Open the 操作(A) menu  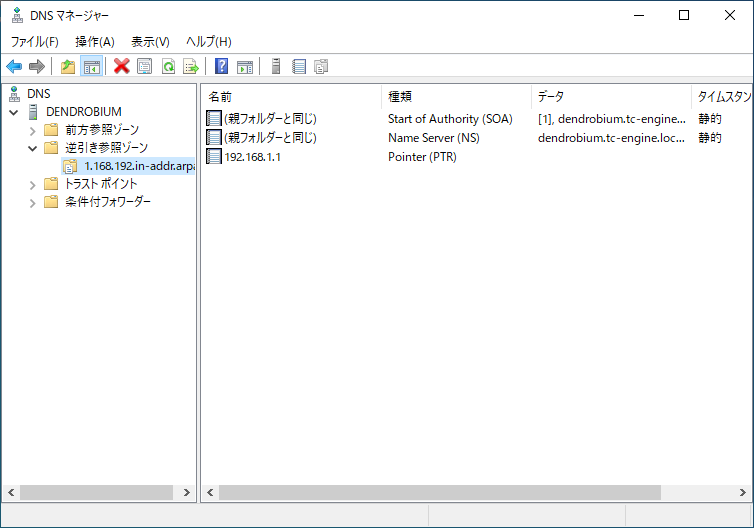tap(95, 42)
